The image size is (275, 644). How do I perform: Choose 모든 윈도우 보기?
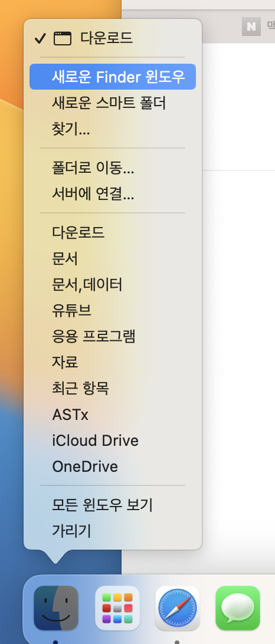(x=113, y=505)
